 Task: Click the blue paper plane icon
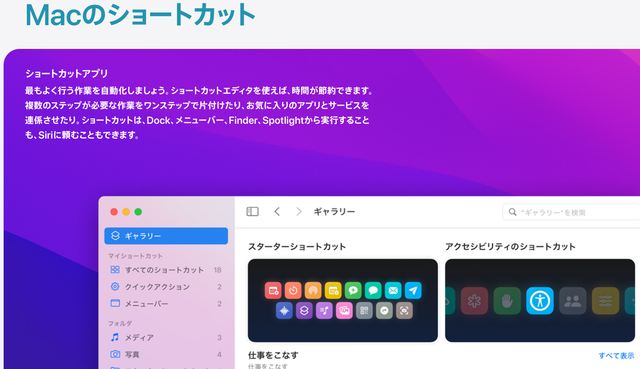click(x=413, y=291)
